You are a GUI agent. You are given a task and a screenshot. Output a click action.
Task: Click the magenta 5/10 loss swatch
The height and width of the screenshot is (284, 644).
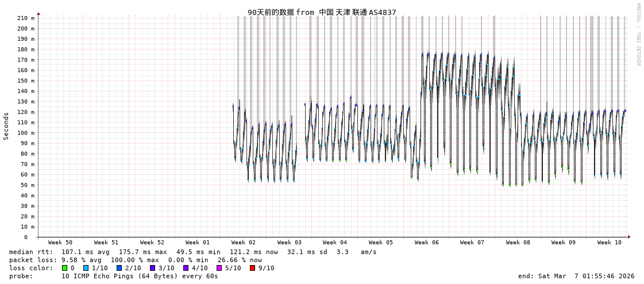coord(219,268)
